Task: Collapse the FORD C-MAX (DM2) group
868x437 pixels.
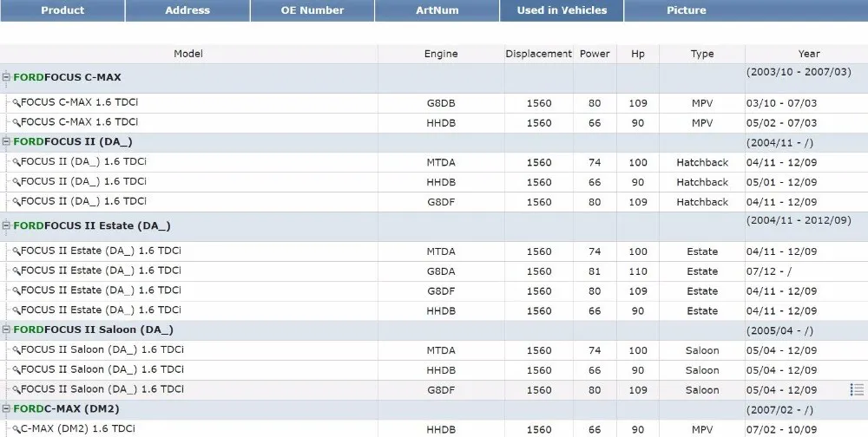Action: [x=6, y=408]
